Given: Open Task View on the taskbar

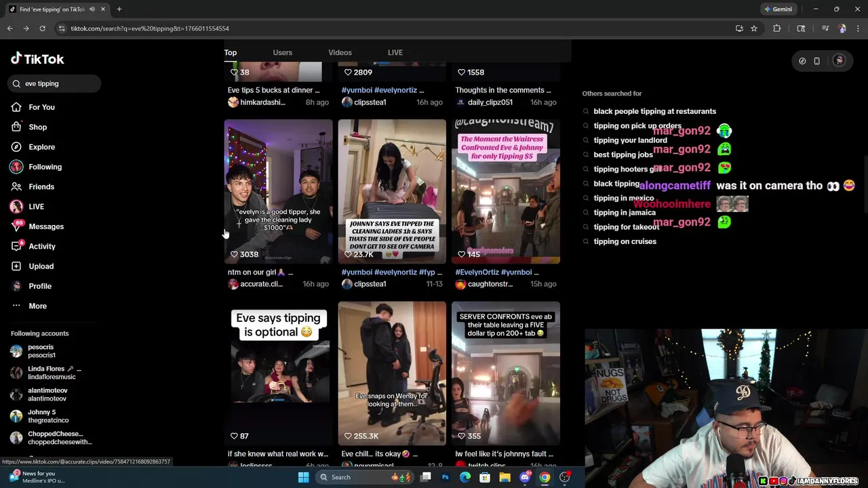Looking at the screenshot, I should 426,477.
